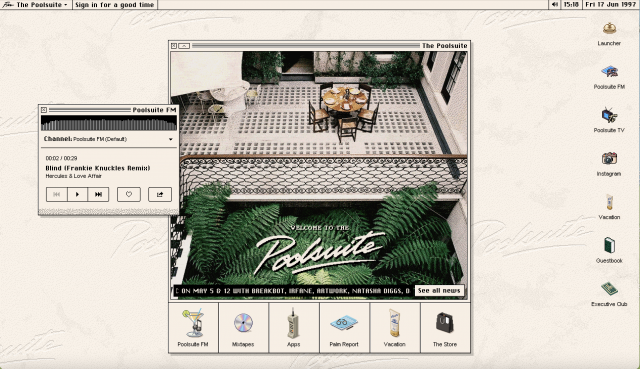Open the Mixtapes disc tile
Viewport: 640px width, 369px height.
point(243,328)
